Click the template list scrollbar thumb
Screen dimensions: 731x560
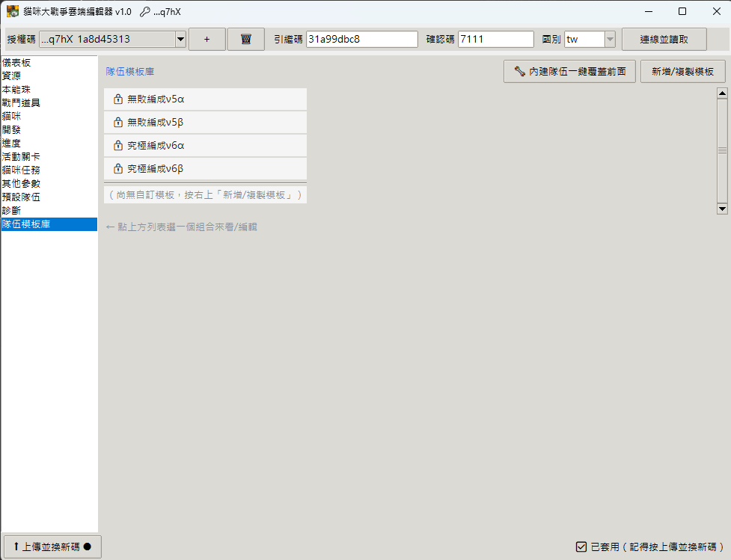[x=722, y=151]
